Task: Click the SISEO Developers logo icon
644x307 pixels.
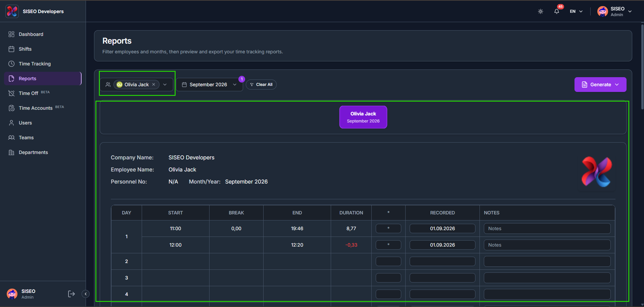Action: pyautogui.click(x=12, y=11)
